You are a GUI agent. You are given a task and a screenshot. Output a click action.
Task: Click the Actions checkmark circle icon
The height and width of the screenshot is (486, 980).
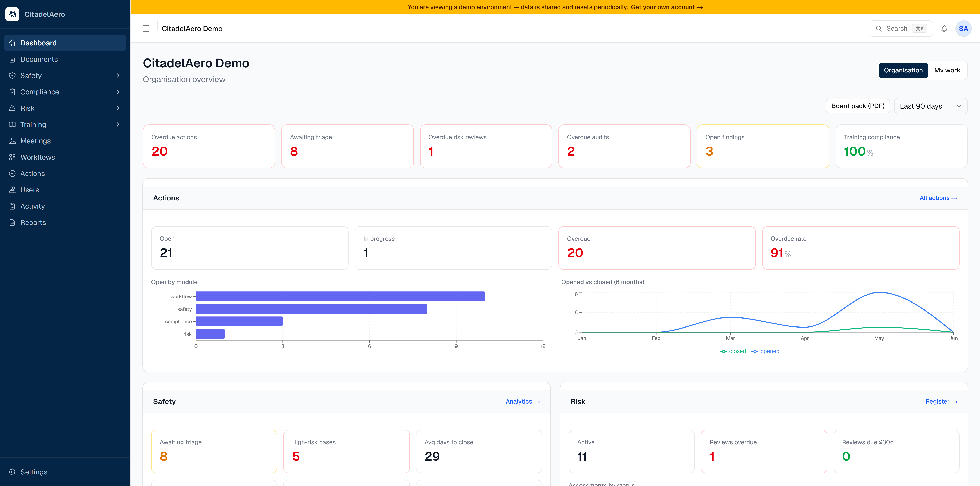[12, 174]
